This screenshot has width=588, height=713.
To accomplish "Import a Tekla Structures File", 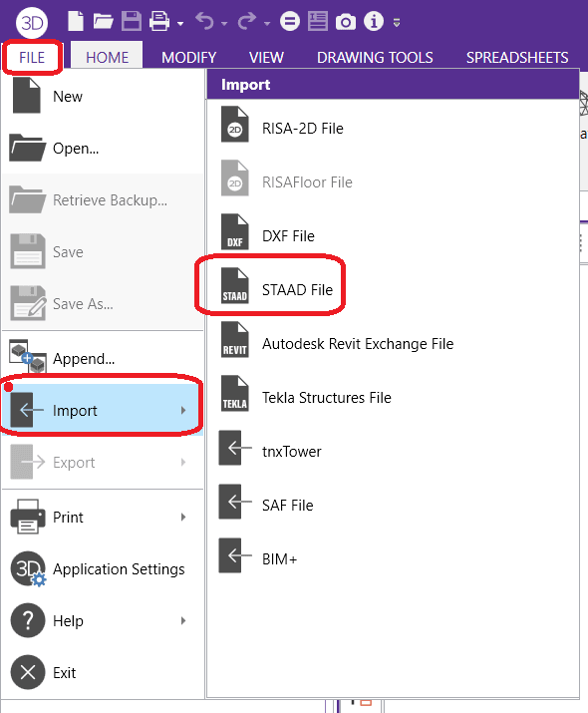I will [393, 398].
